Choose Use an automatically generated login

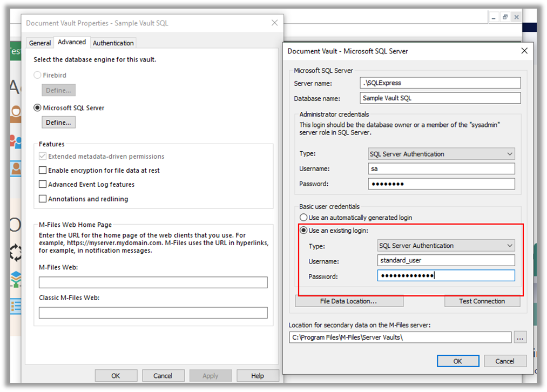[x=303, y=218]
